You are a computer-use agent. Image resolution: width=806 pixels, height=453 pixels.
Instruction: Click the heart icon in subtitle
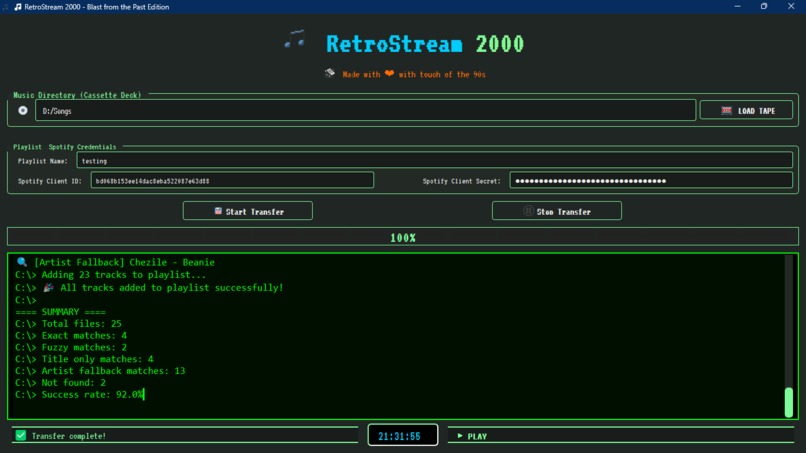tap(389, 74)
